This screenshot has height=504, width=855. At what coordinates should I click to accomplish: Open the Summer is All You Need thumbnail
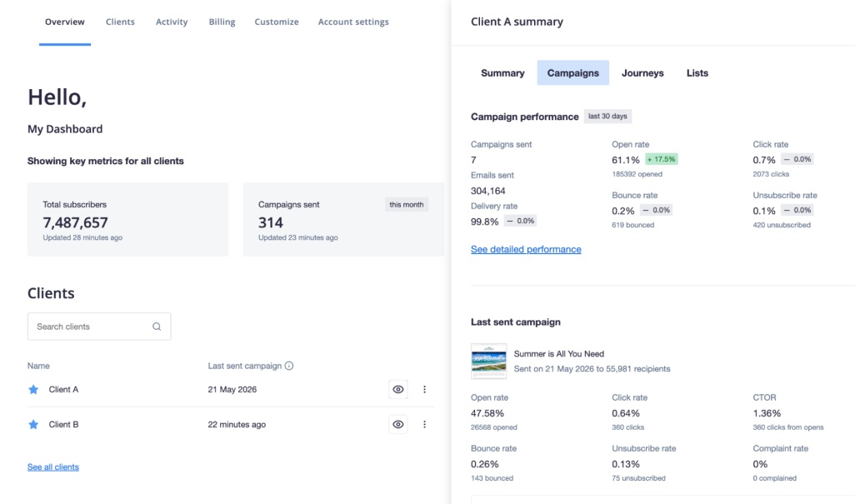coord(488,361)
